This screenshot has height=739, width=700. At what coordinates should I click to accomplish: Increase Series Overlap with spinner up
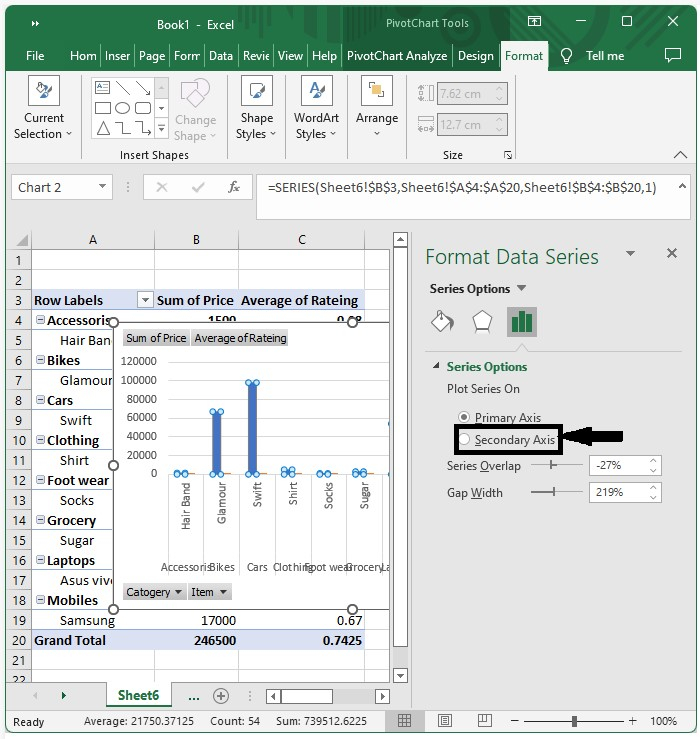653,460
